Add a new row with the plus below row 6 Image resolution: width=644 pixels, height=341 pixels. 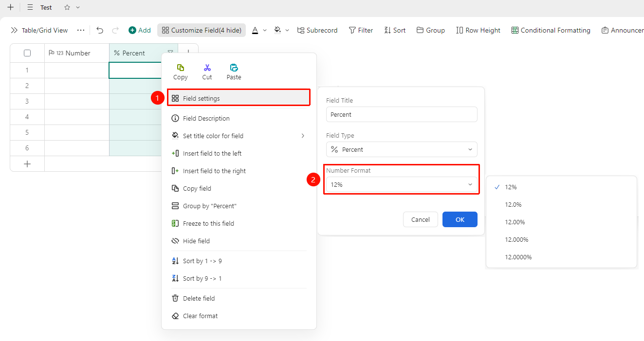pyautogui.click(x=27, y=164)
